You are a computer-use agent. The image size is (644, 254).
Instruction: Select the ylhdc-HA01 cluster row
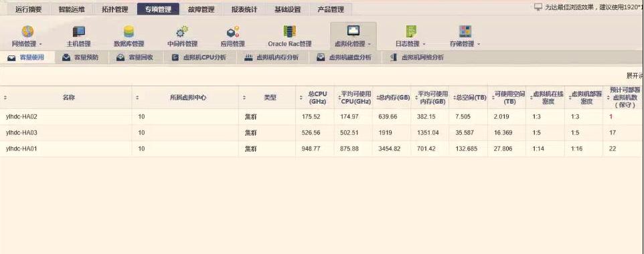322,148
